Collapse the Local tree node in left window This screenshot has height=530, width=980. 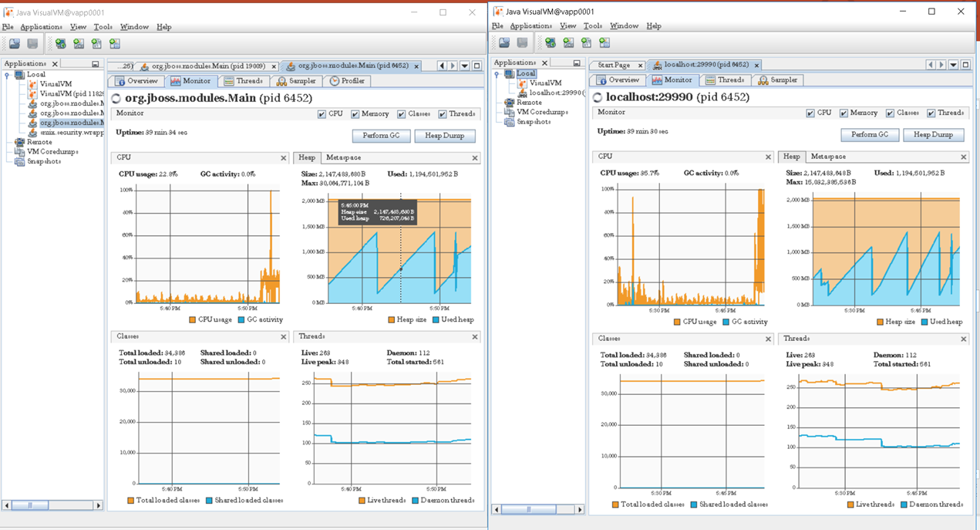pos(8,75)
